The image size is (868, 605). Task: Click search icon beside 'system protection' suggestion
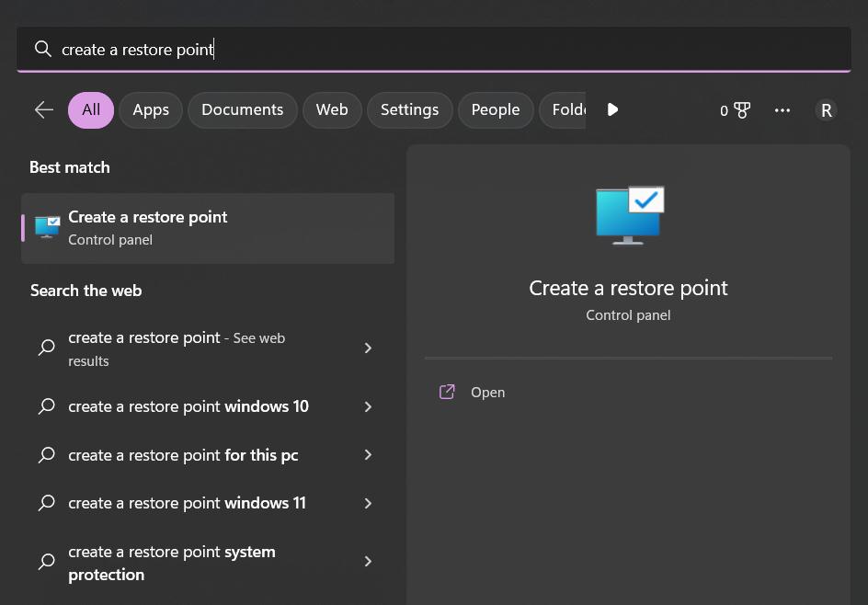tap(47, 561)
